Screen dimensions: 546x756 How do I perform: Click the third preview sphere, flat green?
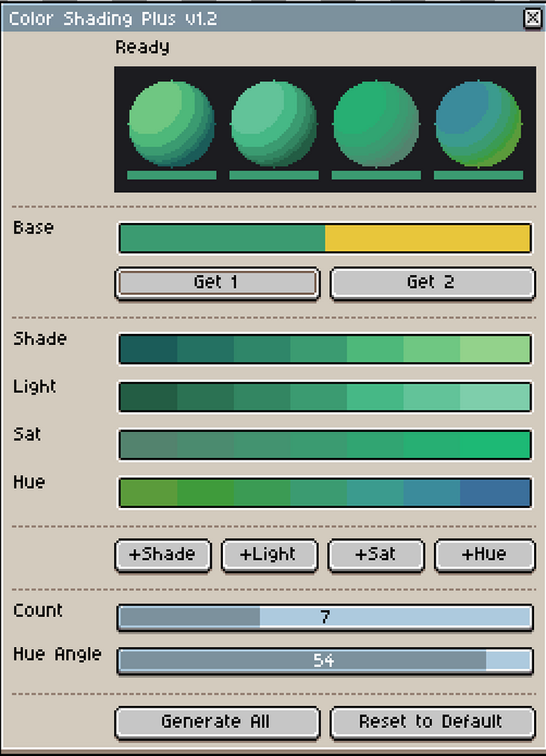pyautogui.click(x=376, y=124)
